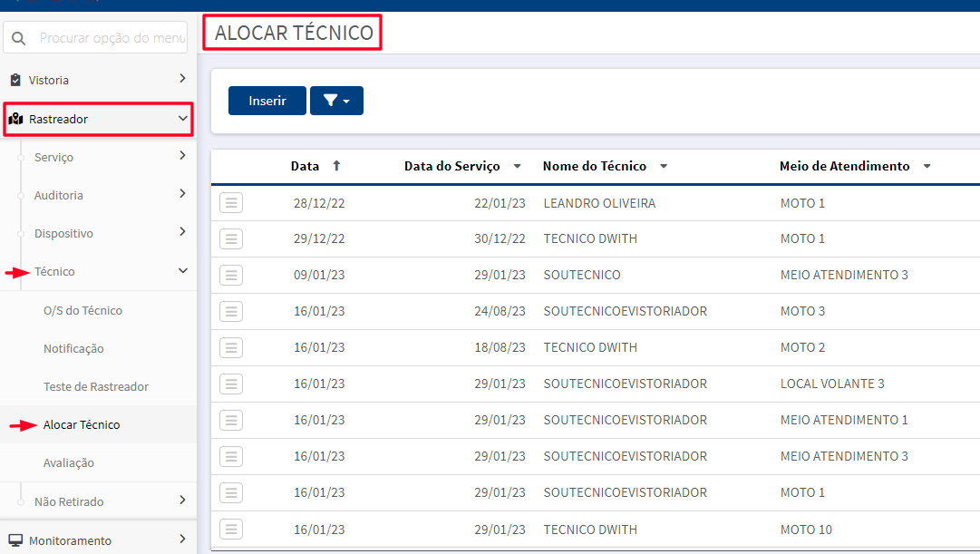Screen dimensions: 980x554
Task: Open the filter funnel dropdown button
Action: 336,101
